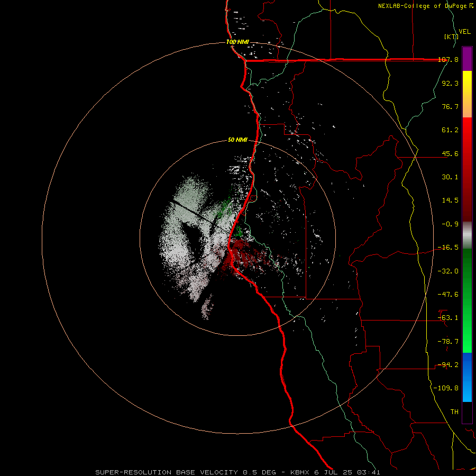Click the -16.5 scale value
The width and height of the screenshot is (476, 476).
click(x=448, y=248)
